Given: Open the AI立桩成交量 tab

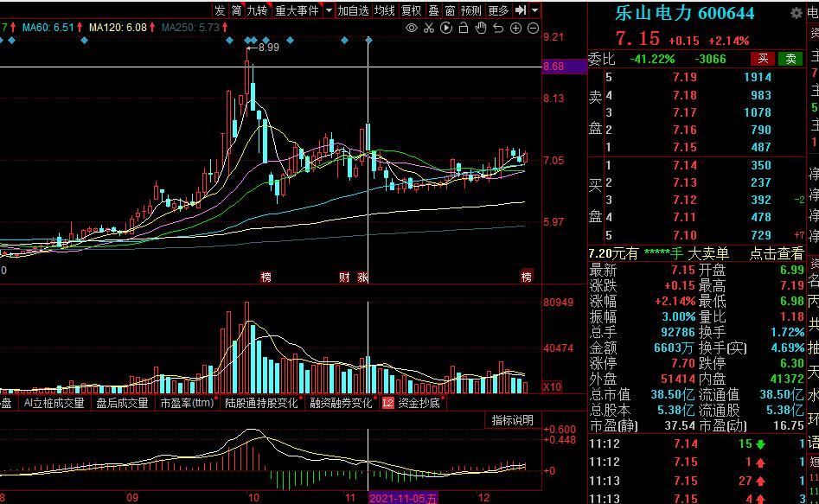Looking at the screenshot, I should click(54, 402).
